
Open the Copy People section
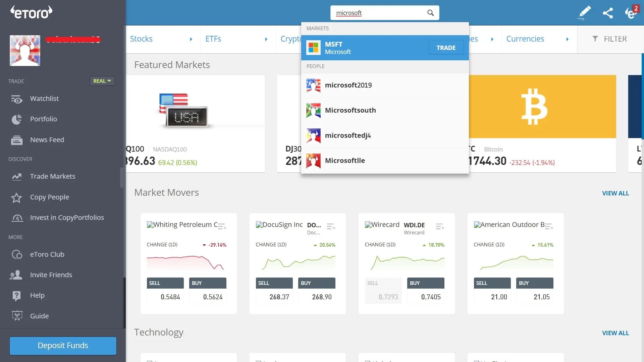click(49, 197)
